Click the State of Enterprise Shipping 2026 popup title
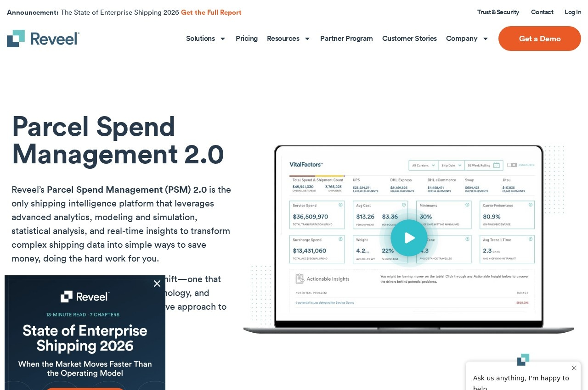This screenshot has width=588, height=390. click(85, 338)
